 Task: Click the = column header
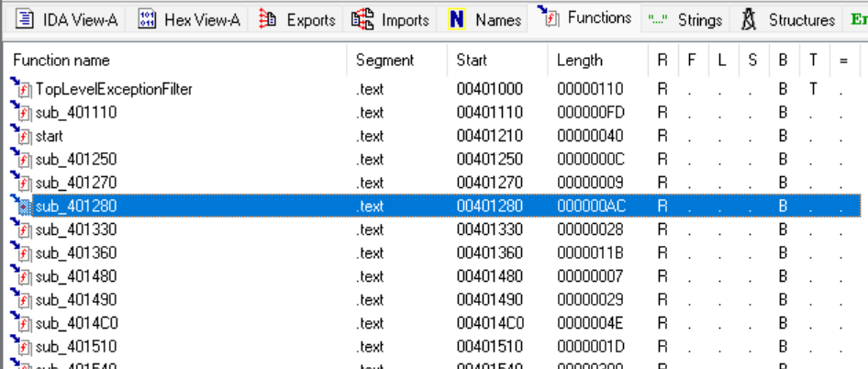pos(843,60)
